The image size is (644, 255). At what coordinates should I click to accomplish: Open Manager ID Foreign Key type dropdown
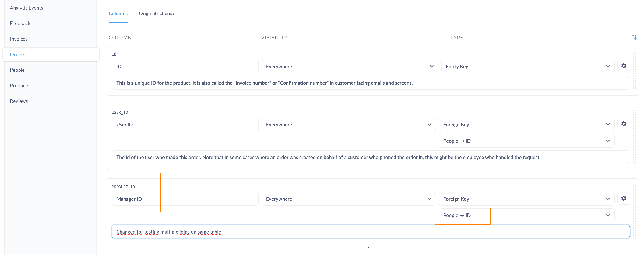526,199
